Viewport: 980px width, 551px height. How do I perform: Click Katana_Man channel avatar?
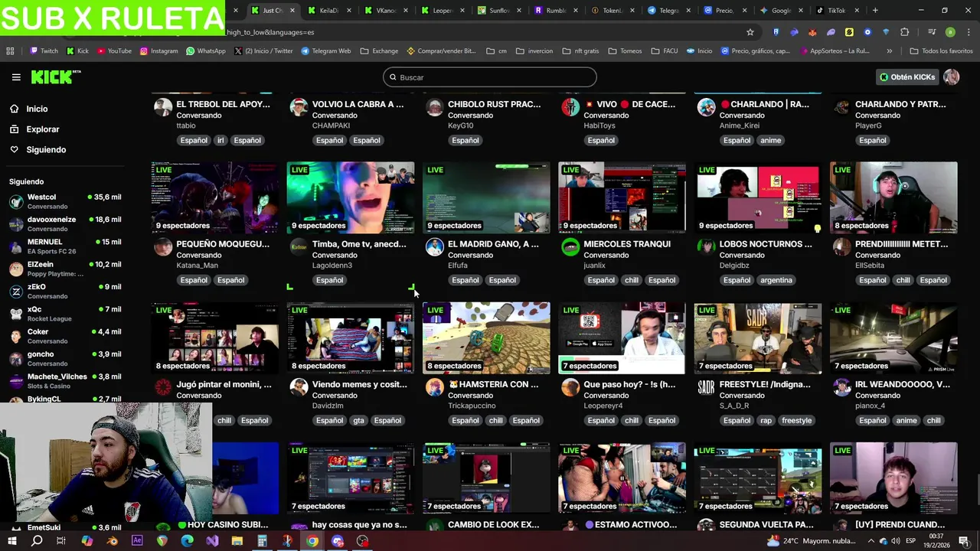pos(162,247)
